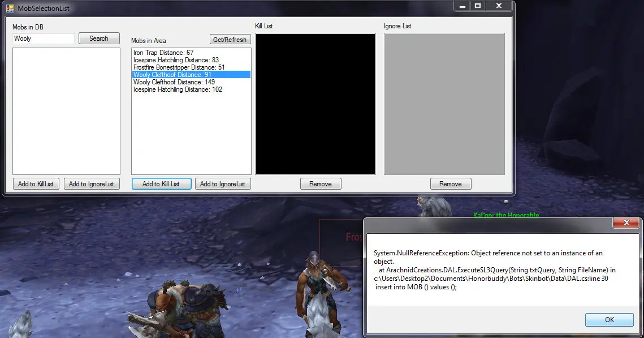644x338 pixels.
Task: Choose Frostfire Bonestripper Distance: 51 item
Action: [179, 67]
